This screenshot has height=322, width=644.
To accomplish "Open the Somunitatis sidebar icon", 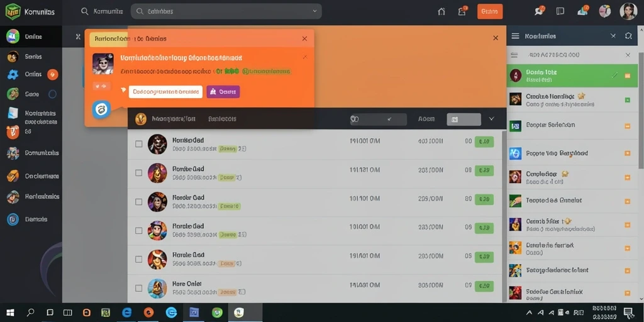I will pyautogui.click(x=13, y=153).
